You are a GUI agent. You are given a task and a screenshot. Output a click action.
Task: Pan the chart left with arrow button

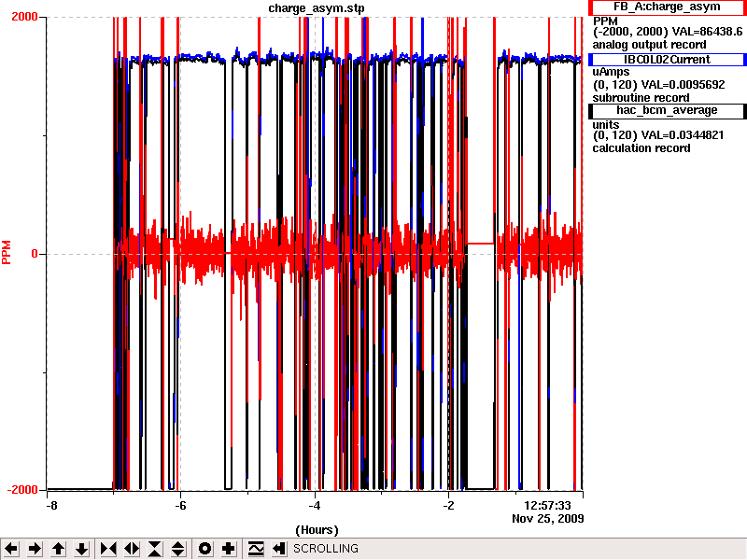11,549
